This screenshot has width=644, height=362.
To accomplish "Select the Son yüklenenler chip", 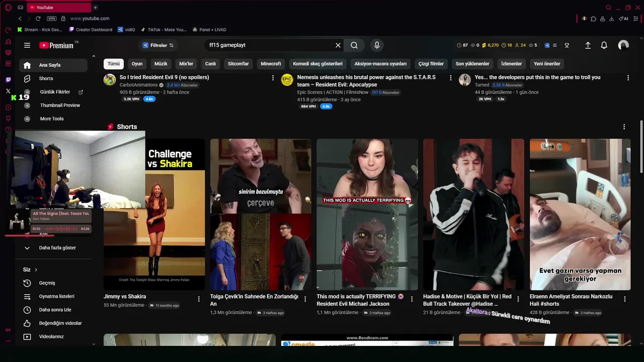I will [472, 64].
